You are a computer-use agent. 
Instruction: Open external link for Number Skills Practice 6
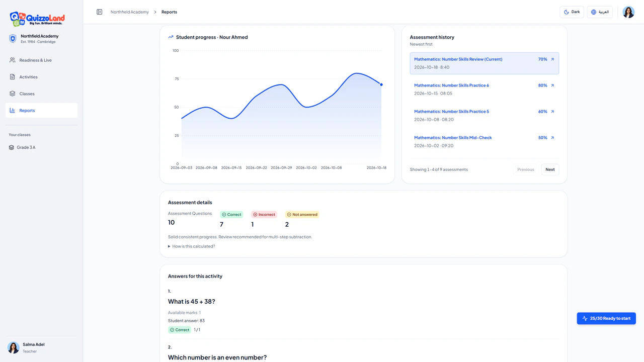point(552,85)
